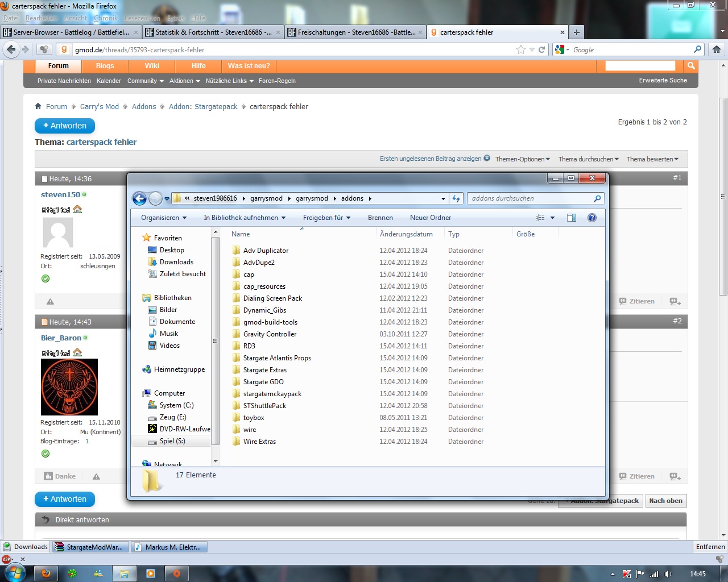Click the Explorer back arrow button

click(x=139, y=198)
